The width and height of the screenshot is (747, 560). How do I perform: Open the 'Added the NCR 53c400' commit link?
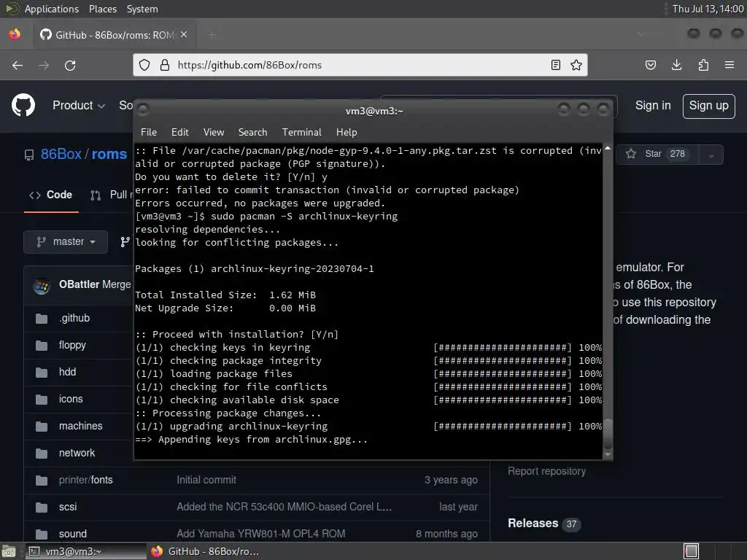coord(285,507)
